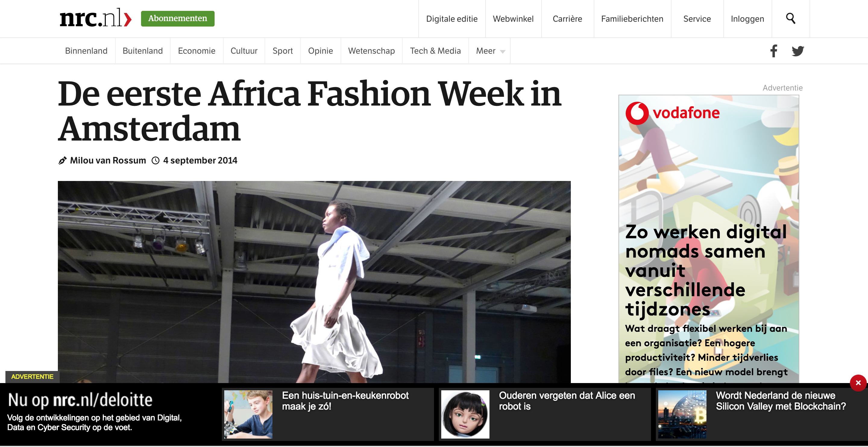Screen dimensions: 868x447
Task: Close the bottom advertisement bar
Action: [858, 383]
